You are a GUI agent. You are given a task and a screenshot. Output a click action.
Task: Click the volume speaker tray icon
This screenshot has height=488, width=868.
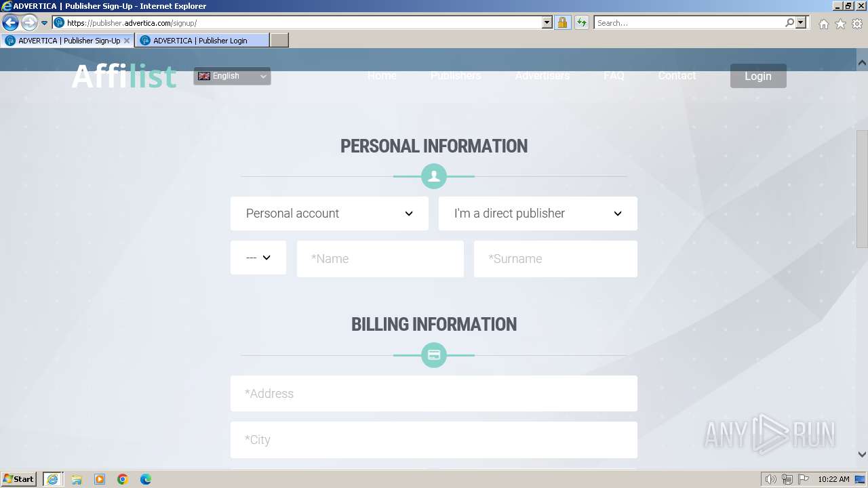[x=770, y=479]
